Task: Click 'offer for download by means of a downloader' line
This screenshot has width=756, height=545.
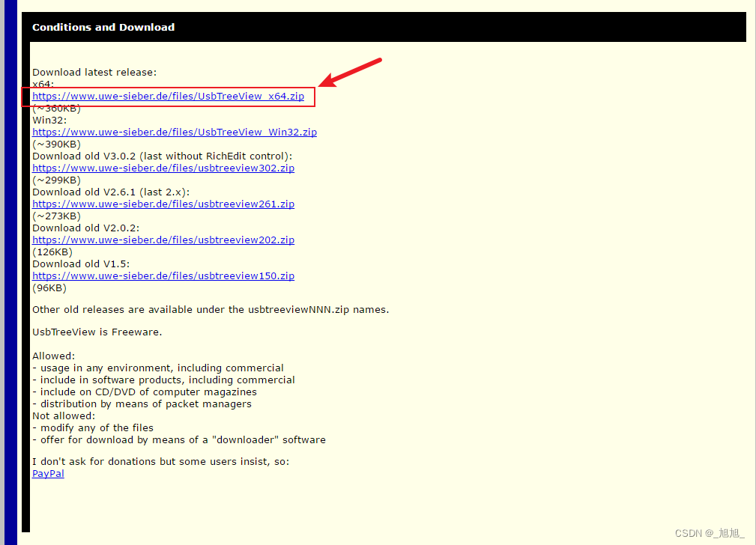Action: 179,440
